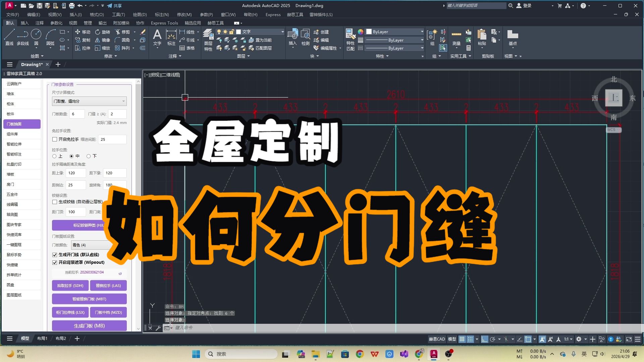644x362 pixels.
Task: Click the white ByLayer color swatch
Action: click(369, 32)
